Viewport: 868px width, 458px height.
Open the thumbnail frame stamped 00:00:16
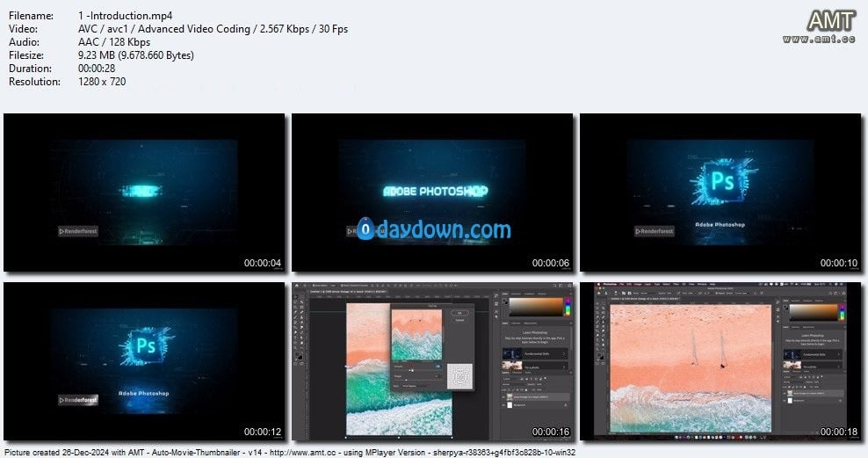(432, 361)
